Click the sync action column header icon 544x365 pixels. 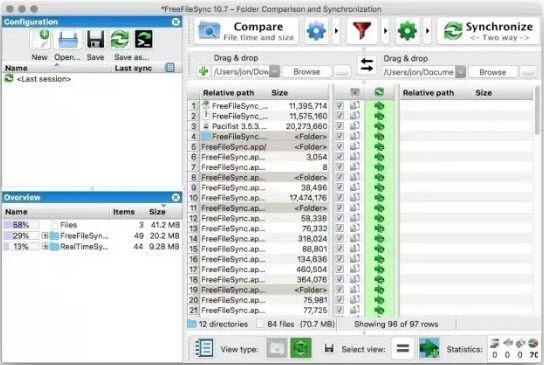click(379, 92)
